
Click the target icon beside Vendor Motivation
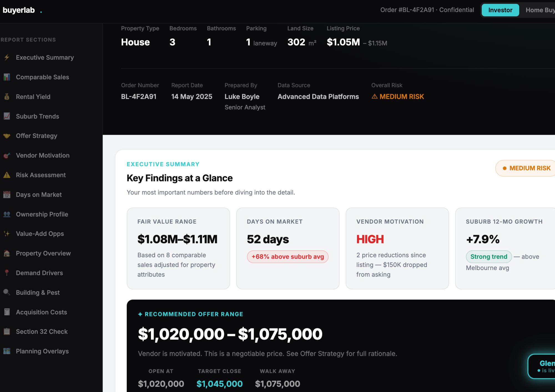(7, 156)
